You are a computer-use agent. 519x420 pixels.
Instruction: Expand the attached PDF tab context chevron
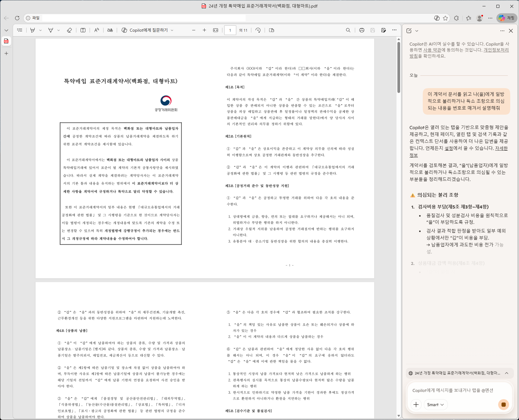click(507, 373)
